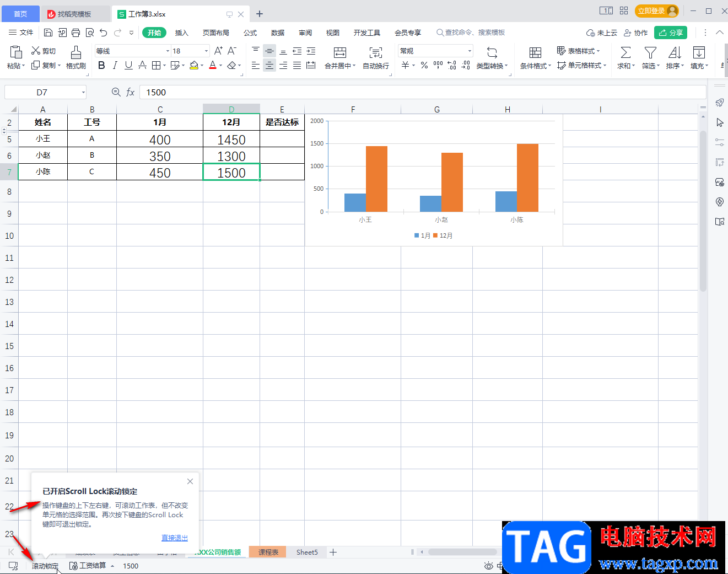This screenshot has height=574, width=728.
Task: Open the 公式 Formulas tab
Action: point(250,33)
